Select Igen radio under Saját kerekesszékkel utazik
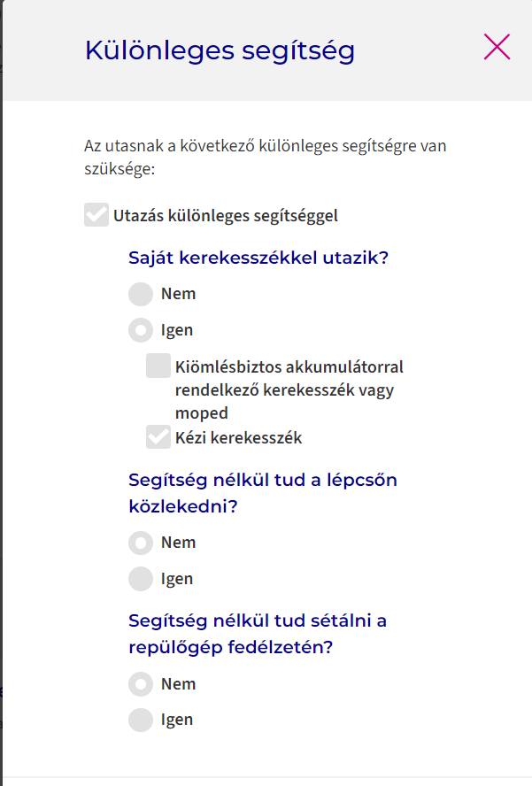 coord(141,330)
